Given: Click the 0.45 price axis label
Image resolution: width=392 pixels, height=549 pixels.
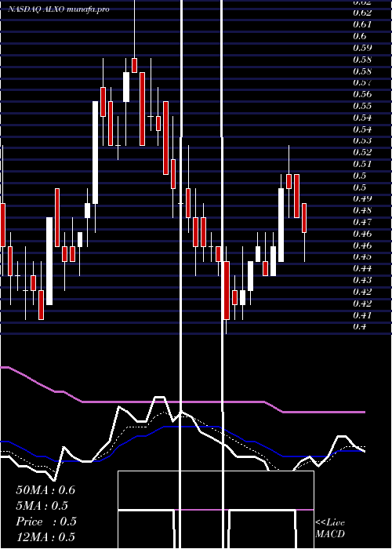Looking at the screenshot, I should pos(362,257).
